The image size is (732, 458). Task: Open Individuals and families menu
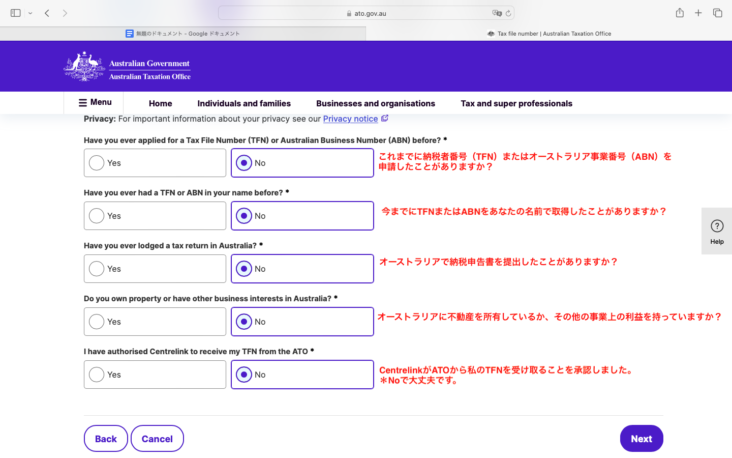tap(244, 103)
